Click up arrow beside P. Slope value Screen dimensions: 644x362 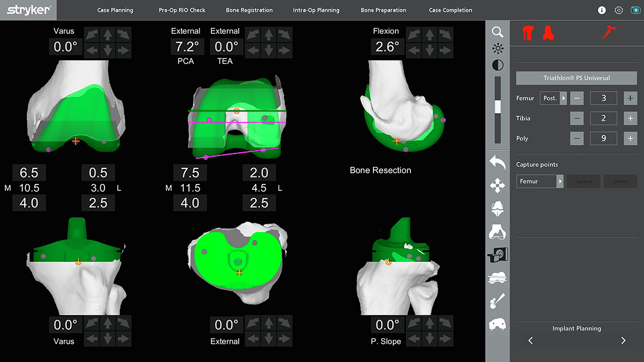(x=430, y=323)
